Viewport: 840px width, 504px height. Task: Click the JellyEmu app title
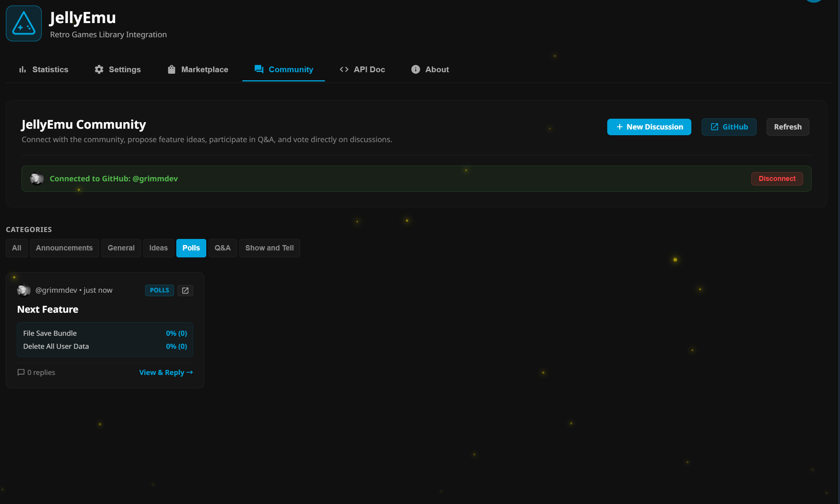pyautogui.click(x=83, y=18)
